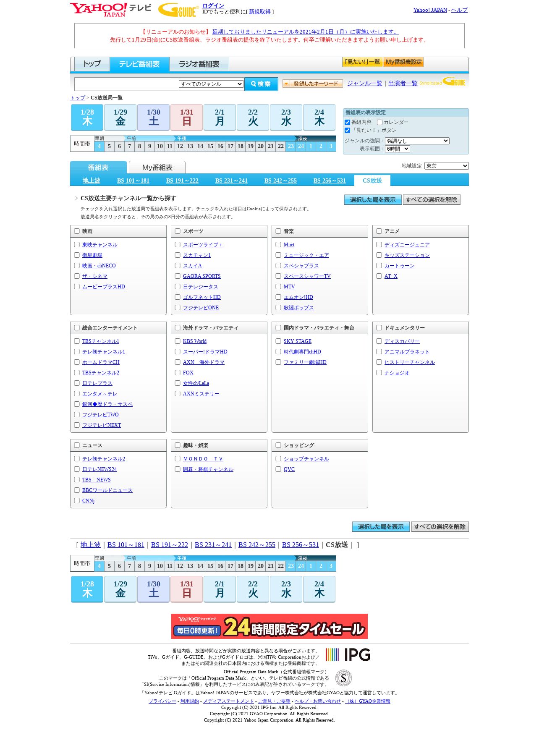Toggle the 「見たい！」ボタン checkbox
This screenshot has height=756, width=539.
[347, 130]
